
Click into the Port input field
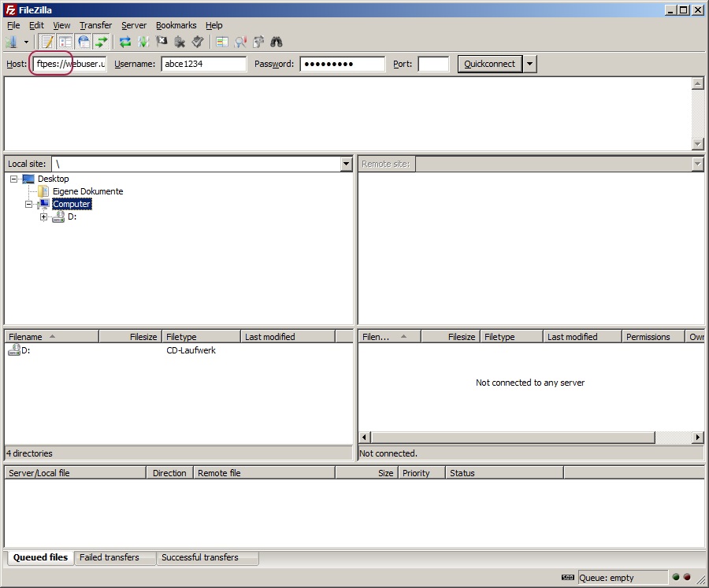click(x=433, y=64)
